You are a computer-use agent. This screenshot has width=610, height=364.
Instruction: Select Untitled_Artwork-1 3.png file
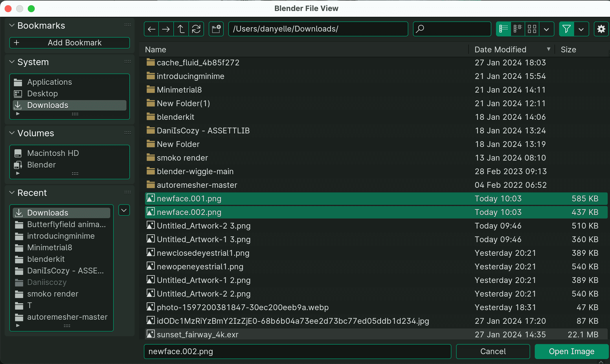pos(376,239)
